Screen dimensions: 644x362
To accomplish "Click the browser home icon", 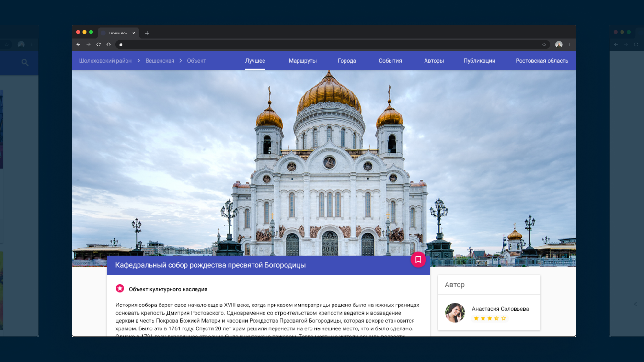I will pyautogui.click(x=109, y=45).
